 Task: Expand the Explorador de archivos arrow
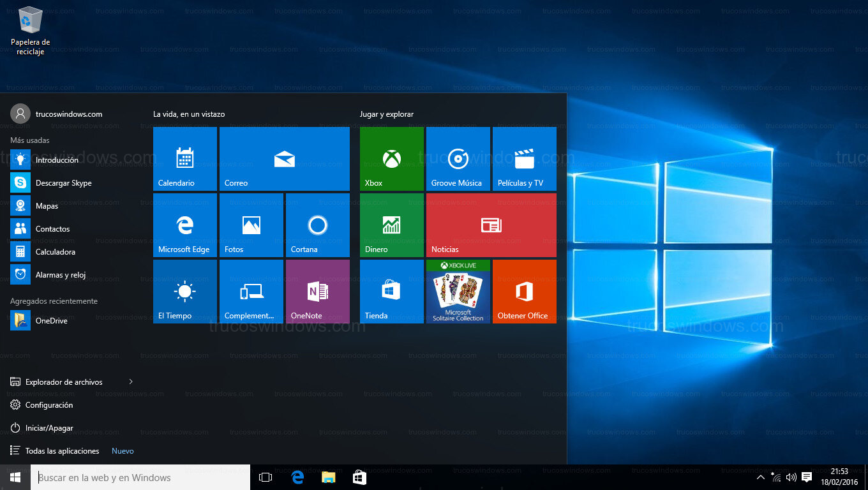click(130, 382)
